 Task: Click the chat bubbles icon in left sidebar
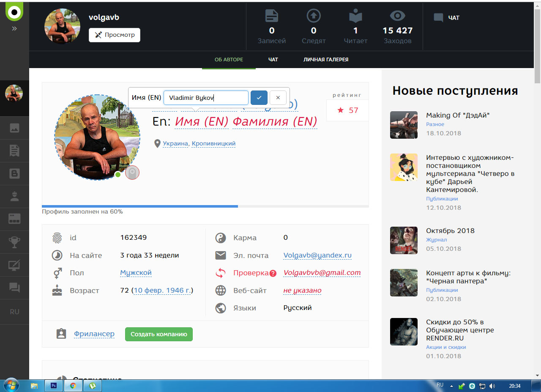click(14, 288)
